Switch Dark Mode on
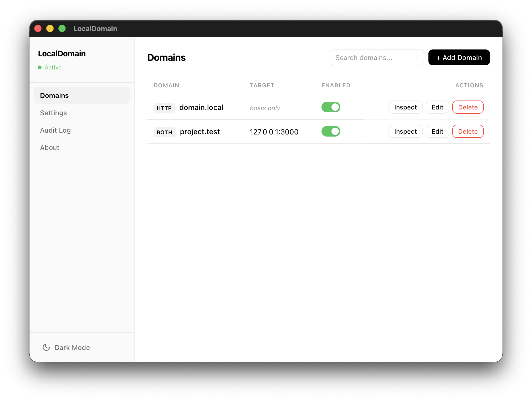The width and height of the screenshot is (532, 401). click(66, 347)
